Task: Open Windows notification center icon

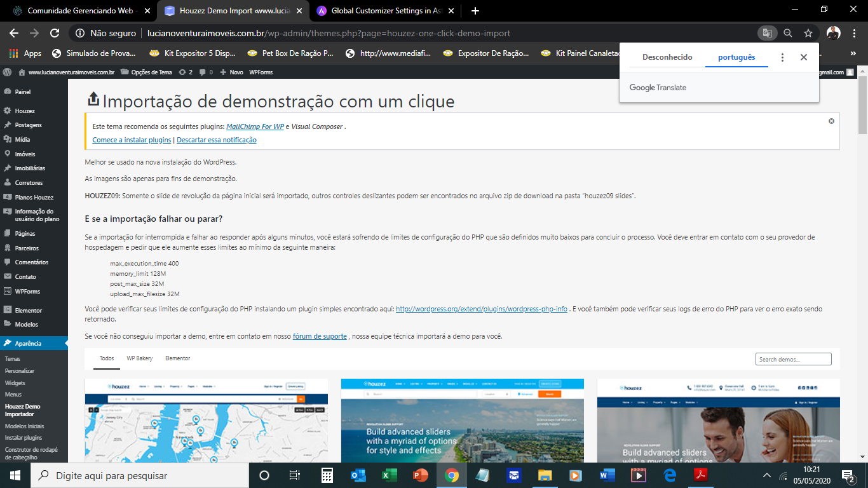Action: coord(848,475)
